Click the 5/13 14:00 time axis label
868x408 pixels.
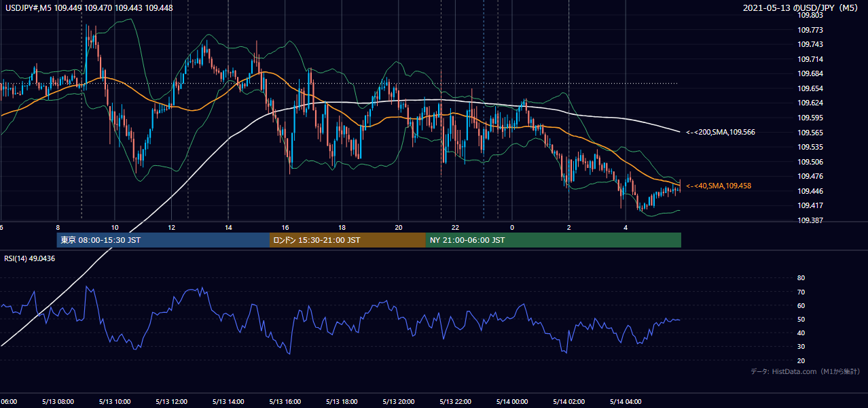coord(228,401)
